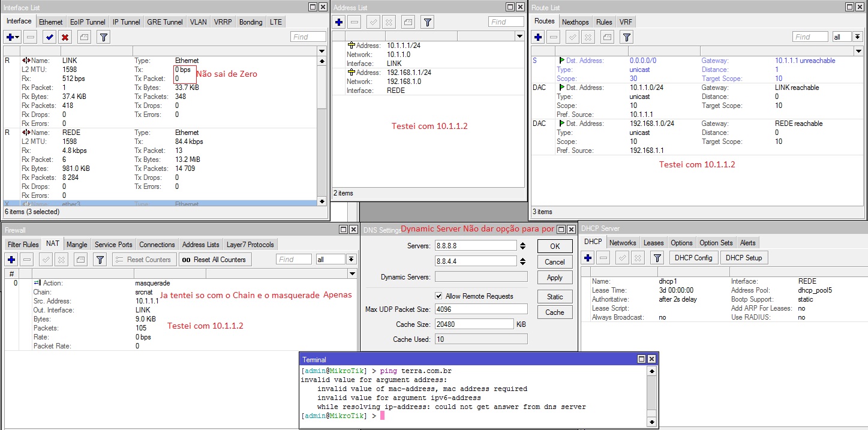Click the comment icon in Address List toolbar

tap(408, 22)
